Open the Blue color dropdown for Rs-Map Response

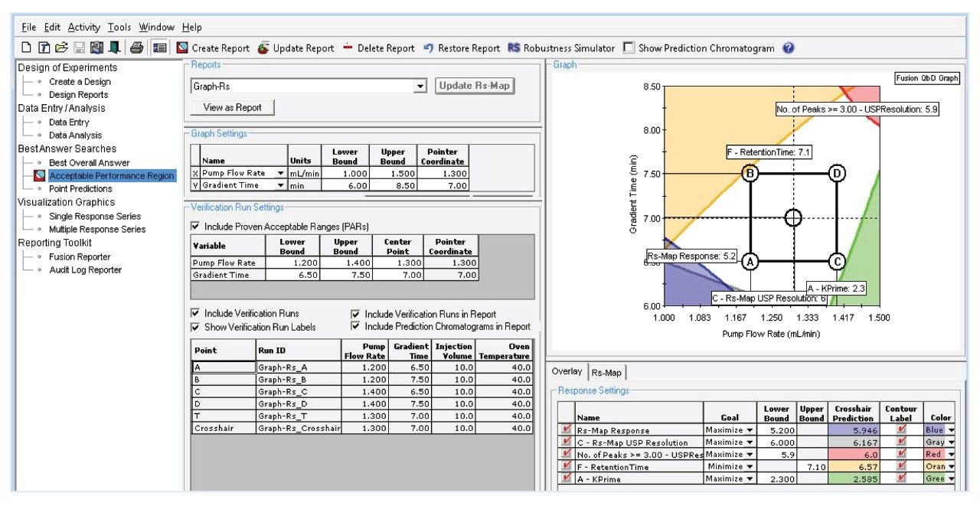click(x=951, y=430)
